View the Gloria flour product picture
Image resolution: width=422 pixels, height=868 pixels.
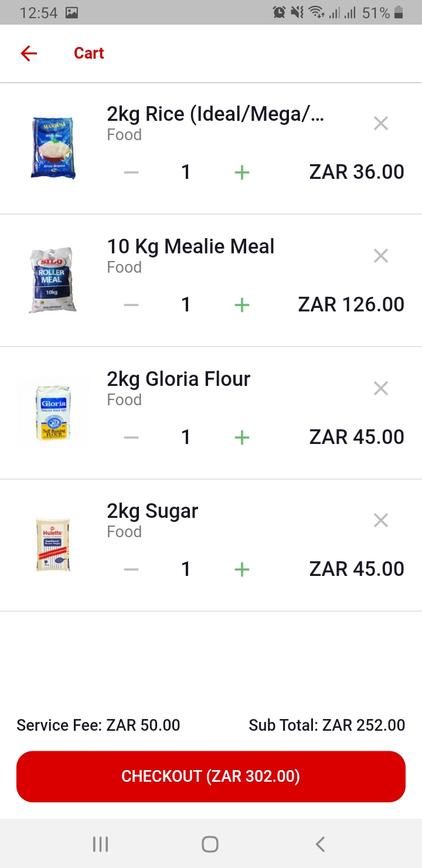[x=53, y=413]
